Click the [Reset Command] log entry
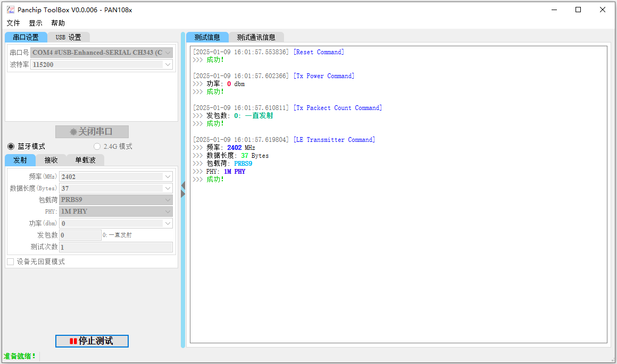617x364 pixels. tap(318, 52)
